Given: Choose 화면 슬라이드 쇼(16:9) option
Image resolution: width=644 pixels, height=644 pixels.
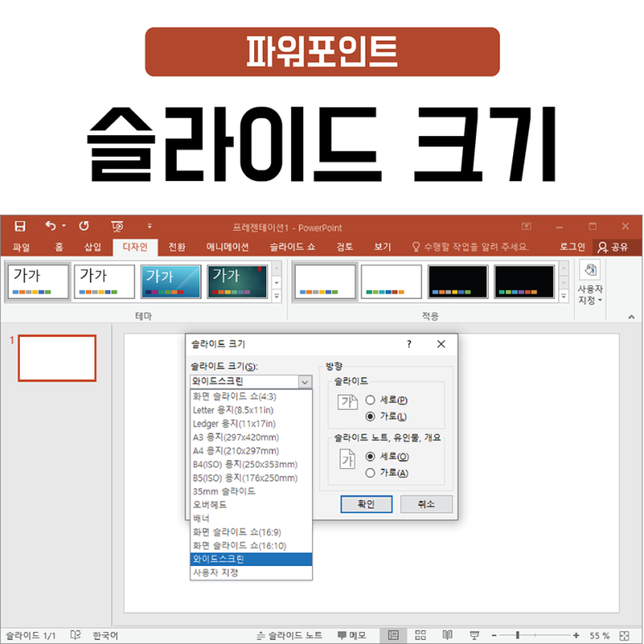Looking at the screenshot, I should coord(251,532).
